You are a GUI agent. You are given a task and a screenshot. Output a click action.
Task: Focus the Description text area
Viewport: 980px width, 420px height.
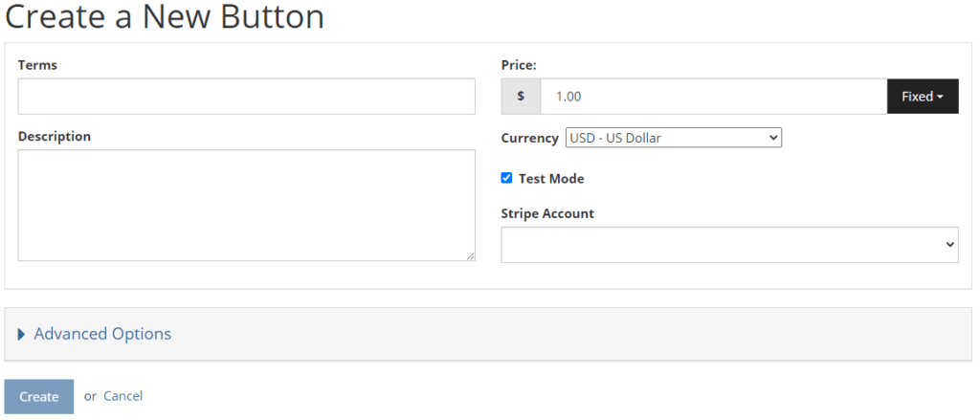[246, 205]
